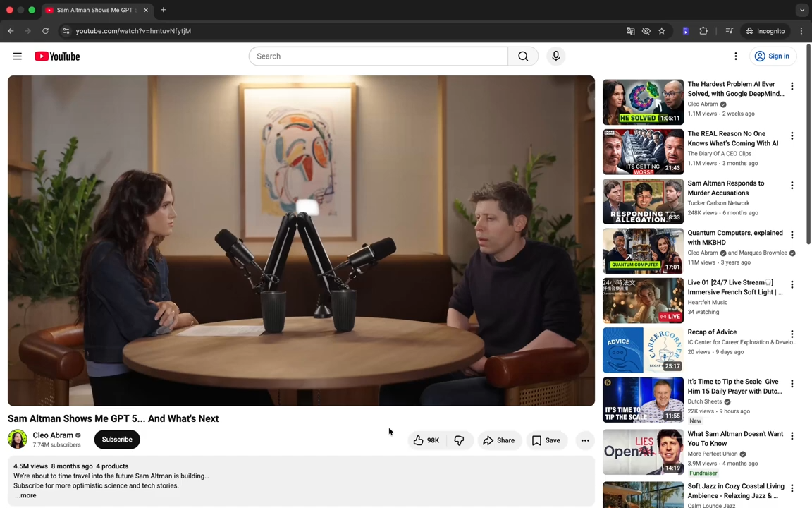Like the video with 98K thumbs-up
This screenshot has height=508, width=812.
[x=426, y=440]
